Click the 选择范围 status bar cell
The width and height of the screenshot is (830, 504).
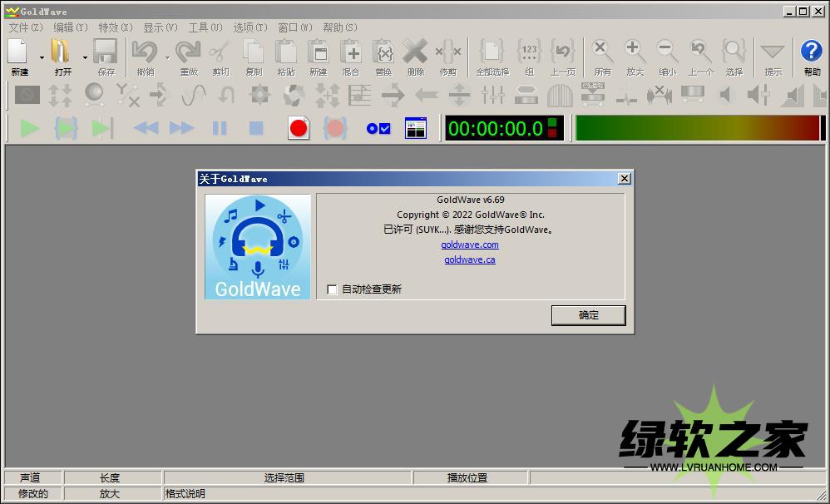[288, 478]
